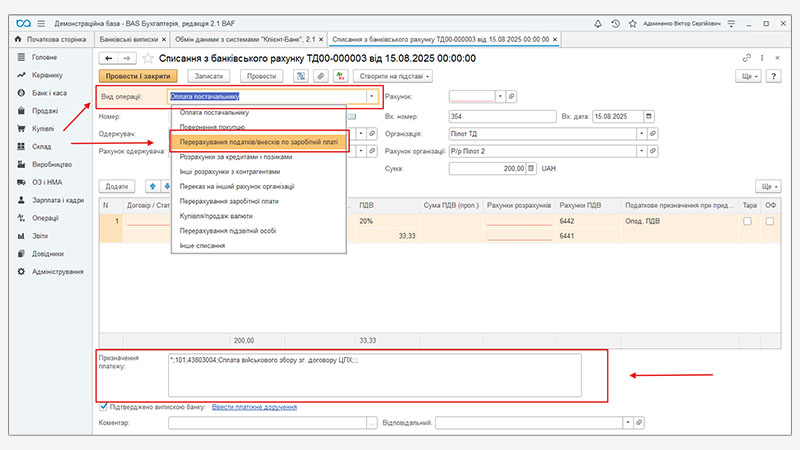Click move row up arrow in table toolbar
The height and width of the screenshot is (450, 800).
tap(152, 186)
